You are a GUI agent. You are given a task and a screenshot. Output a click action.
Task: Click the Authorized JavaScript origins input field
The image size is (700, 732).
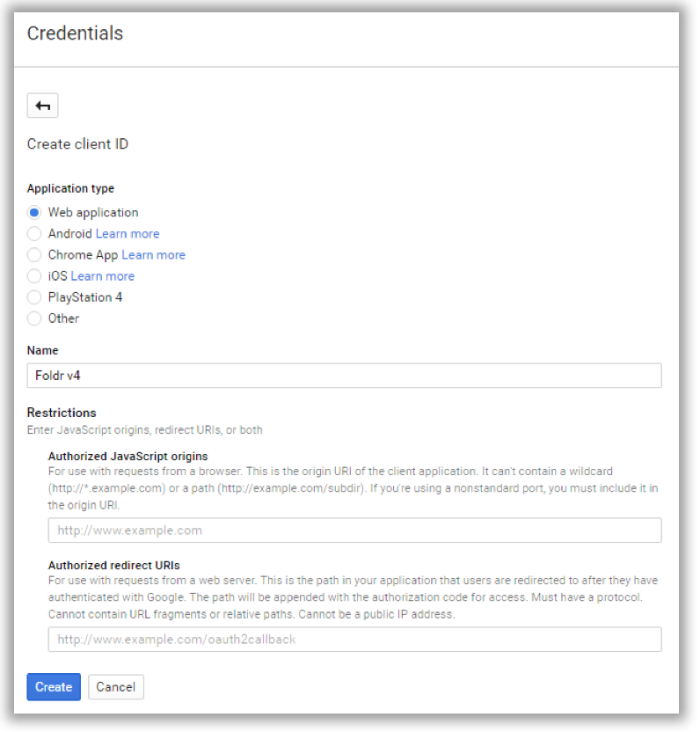[x=352, y=530]
